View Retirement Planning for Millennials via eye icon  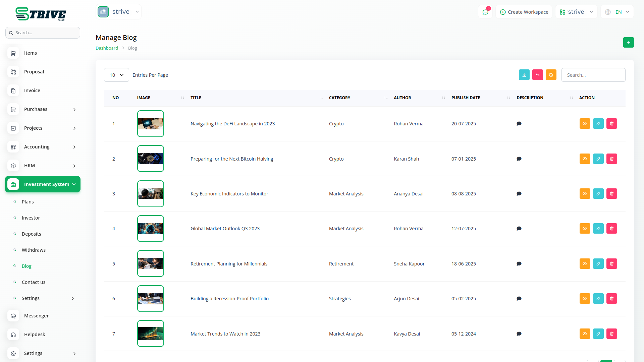coord(585,264)
